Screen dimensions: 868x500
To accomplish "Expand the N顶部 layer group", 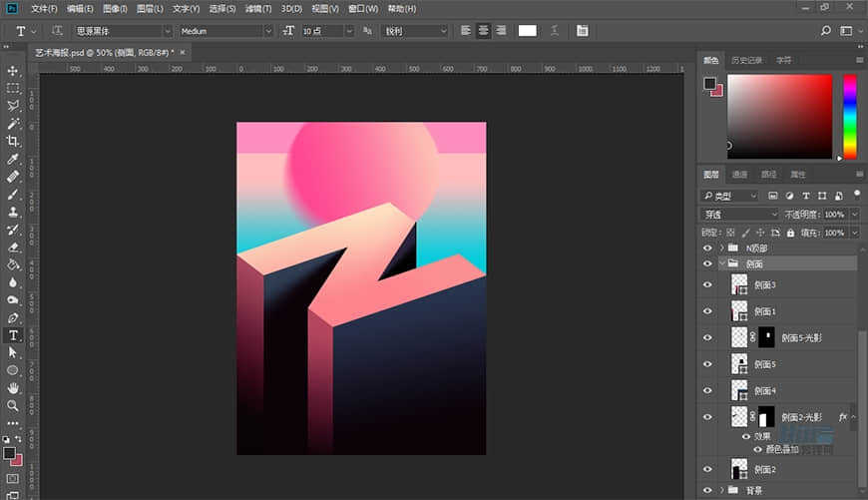I will (721, 248).
